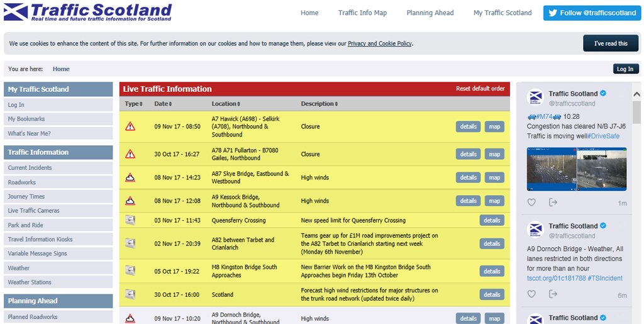View details for Queensferry Crossing speed limit
Viewport: 644px width, 324px height.
[x=492, y=220]
